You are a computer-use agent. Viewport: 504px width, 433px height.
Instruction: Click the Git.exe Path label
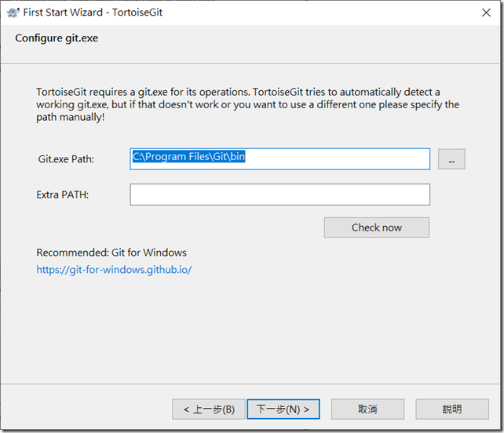tap(66, 159)
